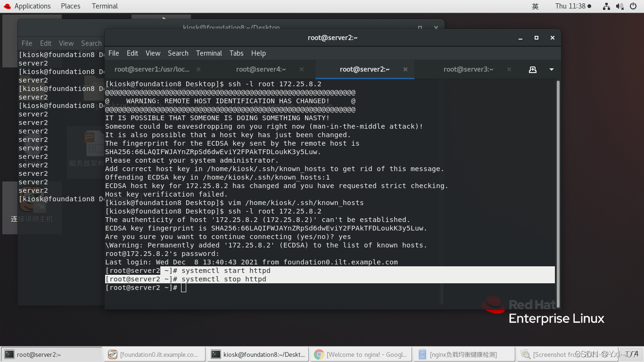
Task: Close the root@server1 tab
Action: [198, 69]
